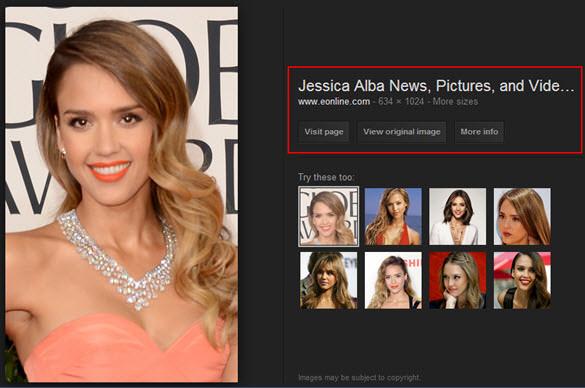Open the result title link
Image resolution: width=585 pixels, height=388 pixels.
coord(436,86)
